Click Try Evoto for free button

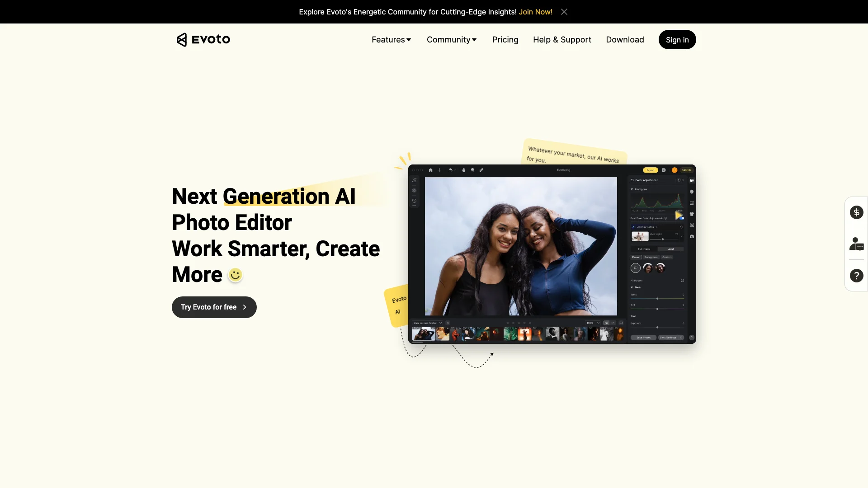coord(214,307)
